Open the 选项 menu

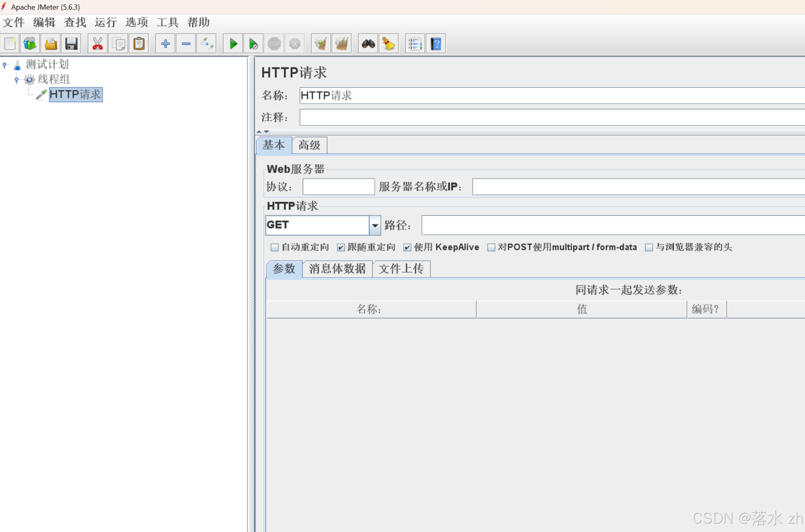137,22
